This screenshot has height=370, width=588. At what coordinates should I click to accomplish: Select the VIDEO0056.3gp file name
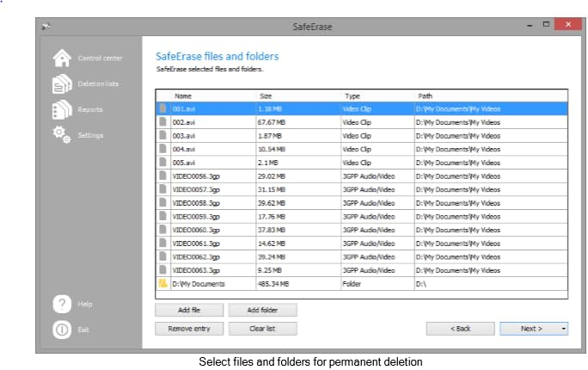pos(196,176)
